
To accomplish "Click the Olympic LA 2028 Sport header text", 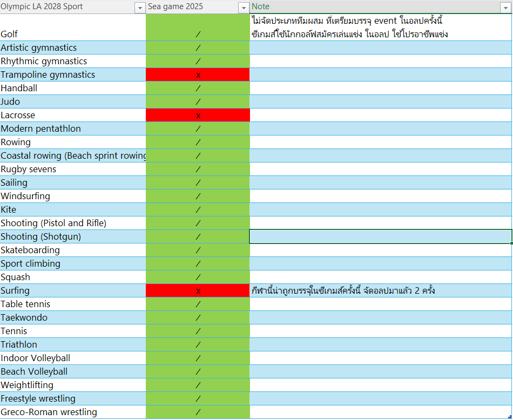I will tap(42, 6).
